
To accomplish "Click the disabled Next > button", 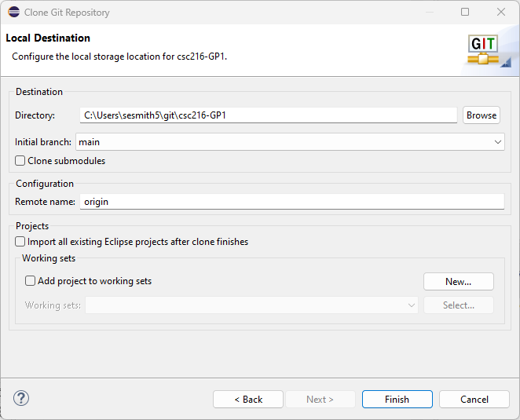I will pyautogui.click(x=320, y=399).
